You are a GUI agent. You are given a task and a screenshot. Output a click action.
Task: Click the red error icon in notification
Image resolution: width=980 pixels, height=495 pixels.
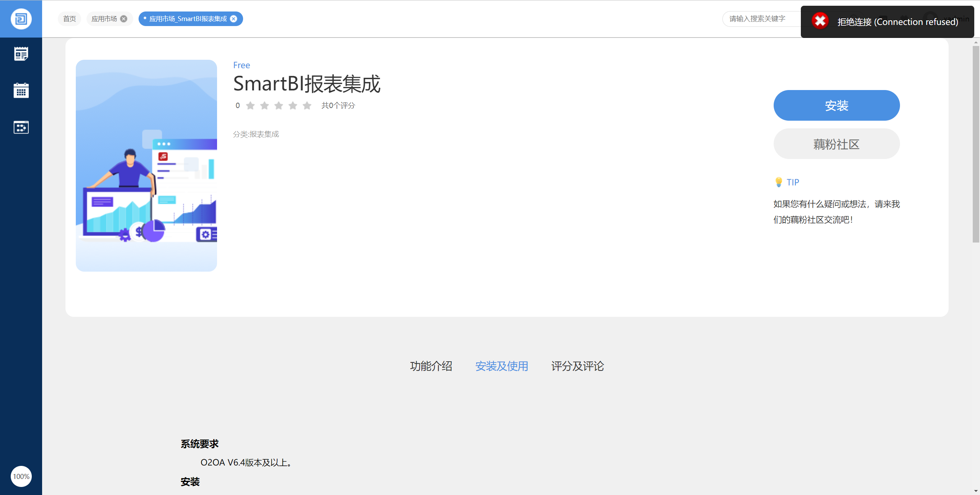[x=820, y=21]
